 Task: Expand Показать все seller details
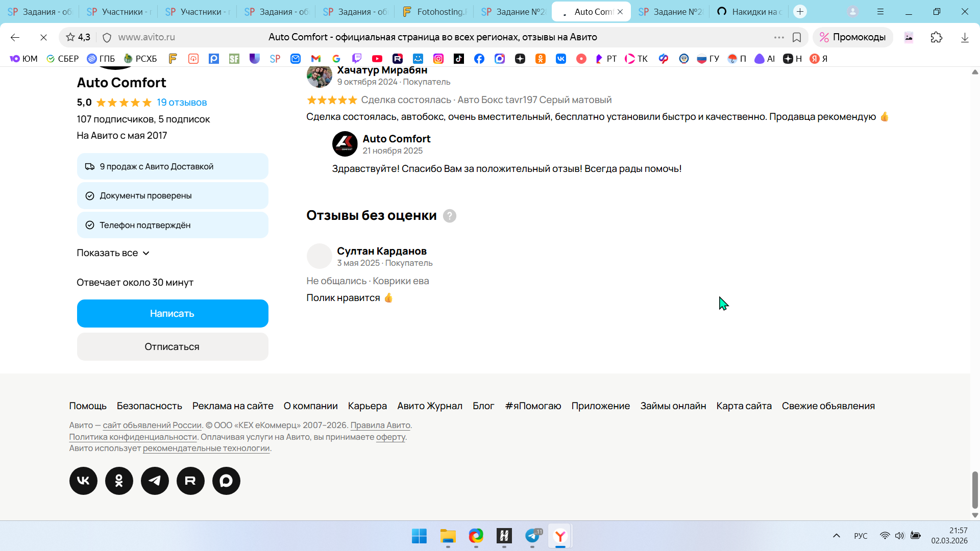click(x=113, y=253)
